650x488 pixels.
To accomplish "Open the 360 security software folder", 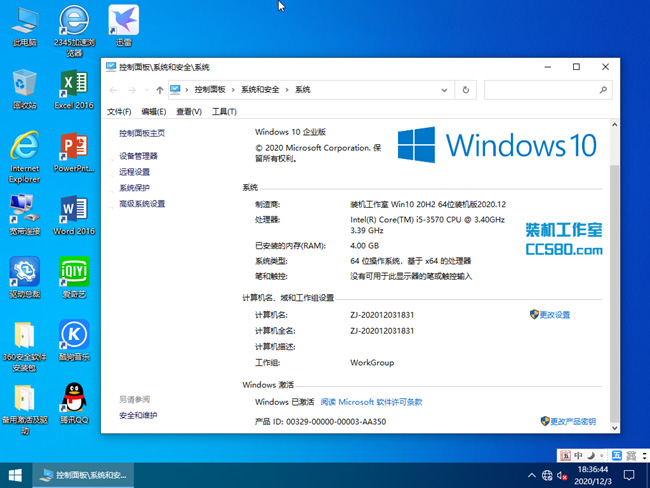I will [x=24, y=346].
